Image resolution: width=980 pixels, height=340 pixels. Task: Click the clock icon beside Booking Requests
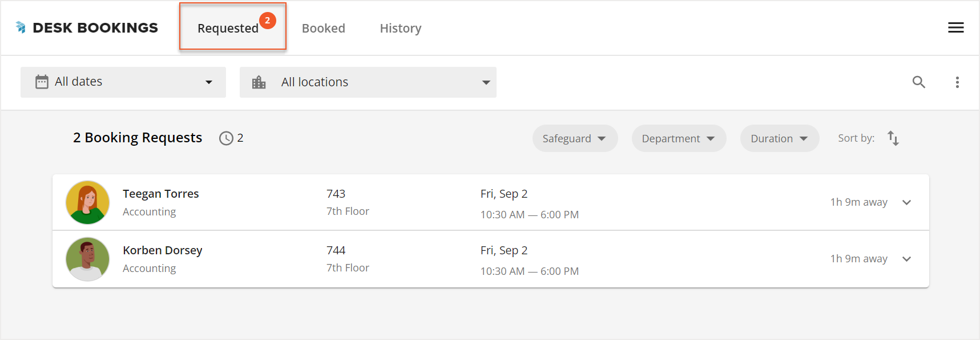coord(226,138)
